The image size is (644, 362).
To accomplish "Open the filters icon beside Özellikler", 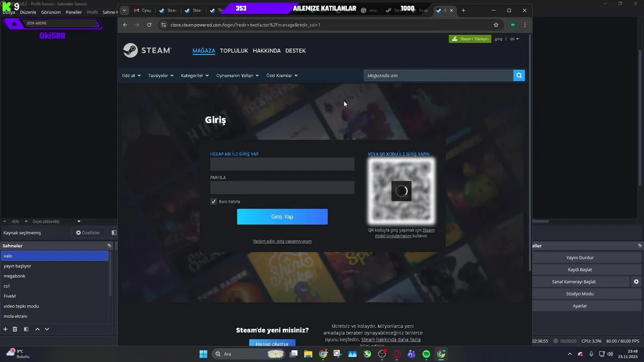I will point(114,233).
